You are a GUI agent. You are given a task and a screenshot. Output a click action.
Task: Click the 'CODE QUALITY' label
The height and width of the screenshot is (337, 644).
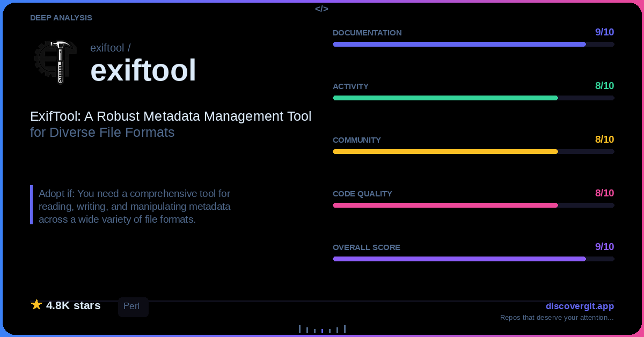(x=362, y=194)
